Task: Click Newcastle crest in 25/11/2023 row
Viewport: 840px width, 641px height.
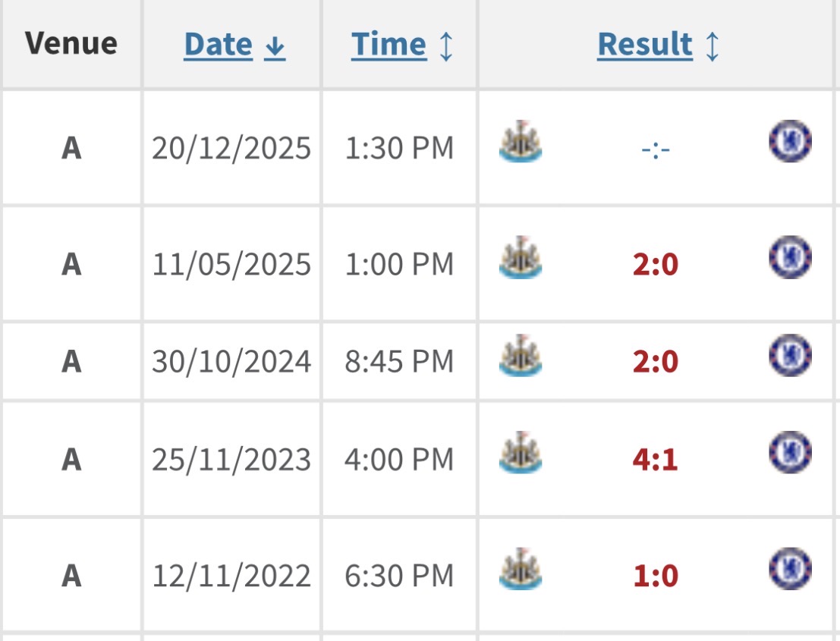Action: point(521,453)
